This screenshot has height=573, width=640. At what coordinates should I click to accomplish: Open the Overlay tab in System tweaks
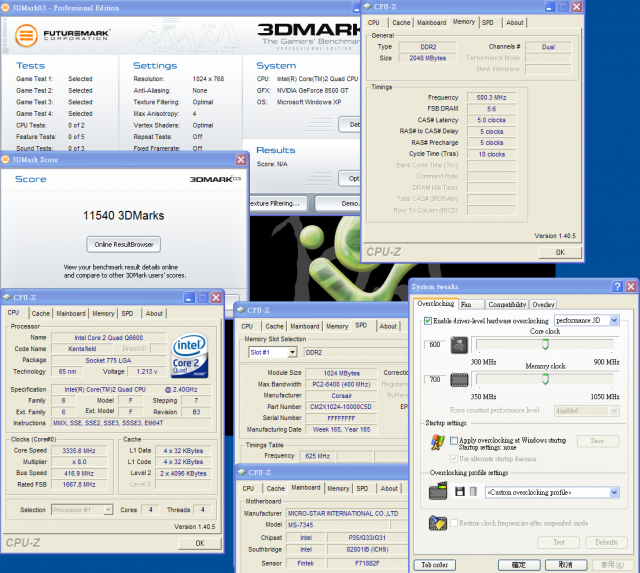click(x=543, y=304)
